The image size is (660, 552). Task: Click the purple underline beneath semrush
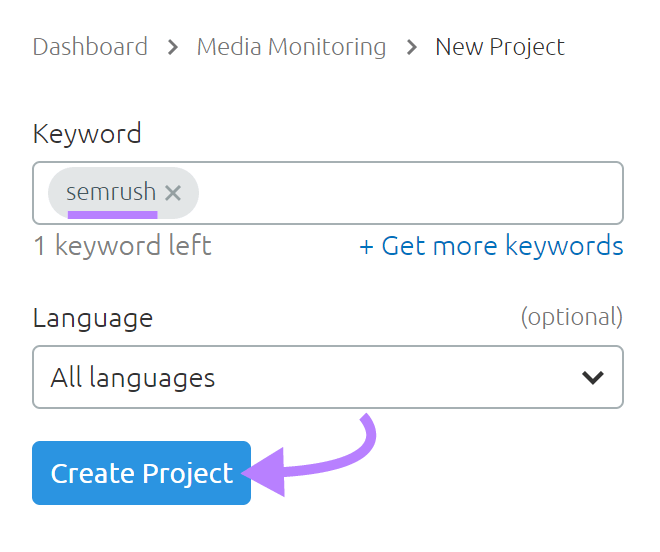[111, 212]
